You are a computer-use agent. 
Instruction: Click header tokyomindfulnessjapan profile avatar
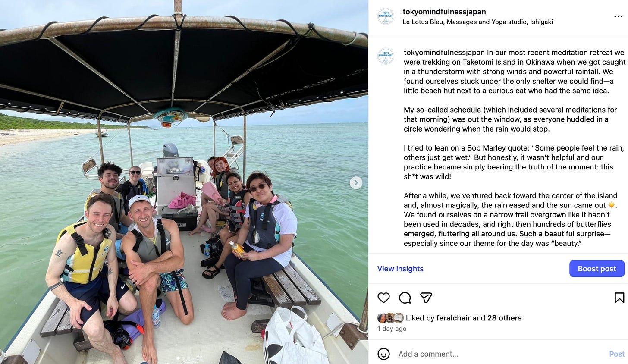coord(386,16)
